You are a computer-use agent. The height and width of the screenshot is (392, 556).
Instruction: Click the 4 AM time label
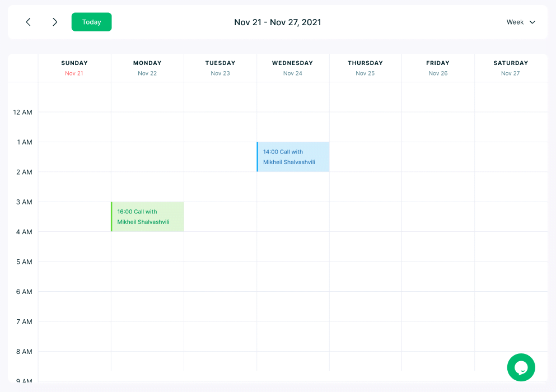click(x=24, y=232)
